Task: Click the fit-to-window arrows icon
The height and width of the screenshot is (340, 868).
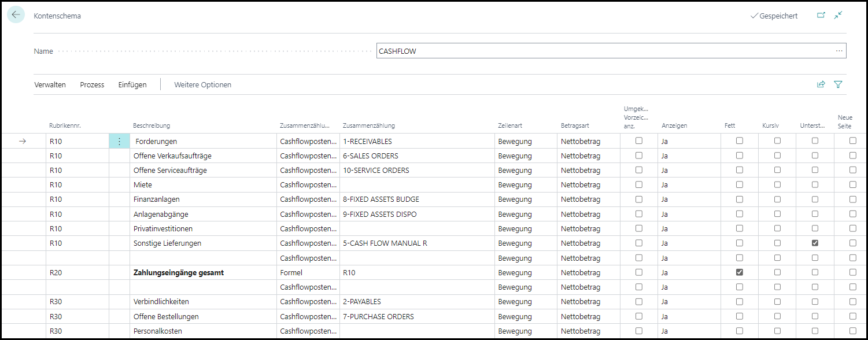Action: 838,15
